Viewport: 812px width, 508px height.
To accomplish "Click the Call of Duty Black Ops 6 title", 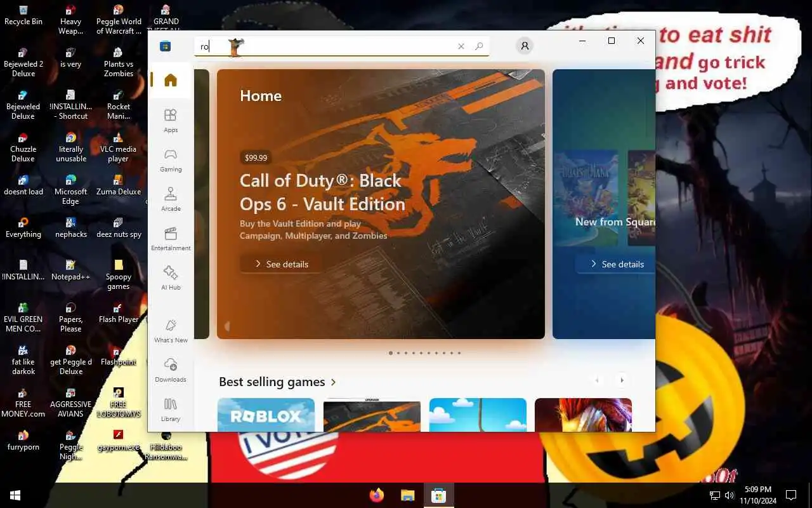I will point(322,192).
